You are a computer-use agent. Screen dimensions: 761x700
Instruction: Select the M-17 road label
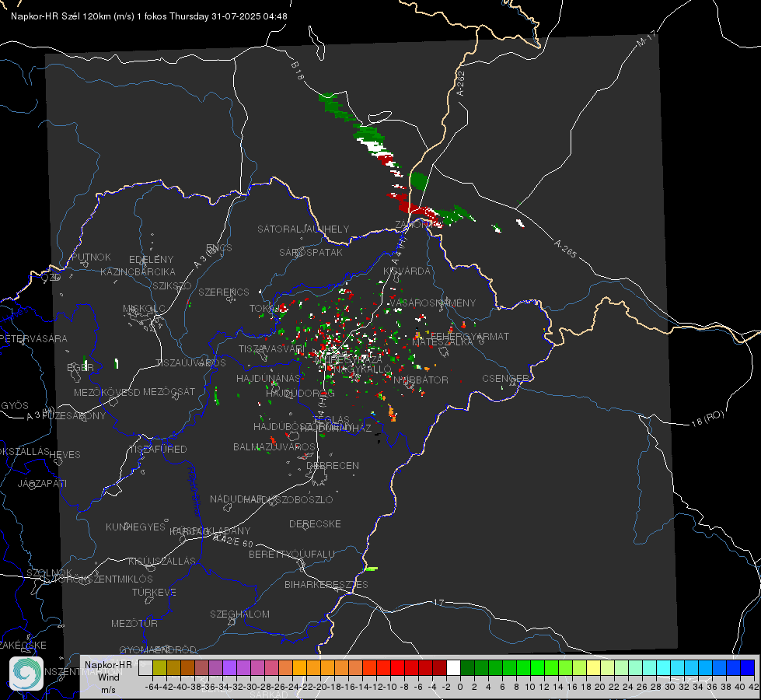point(646,39)
